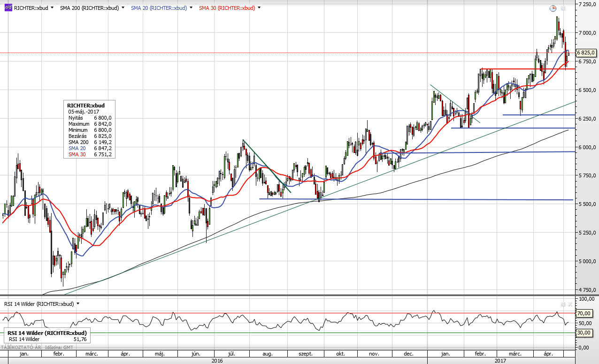Click the 'SMA 20 6 847,2' tooltip row
This screenshot has width=599, height=364.
[89, 148]
